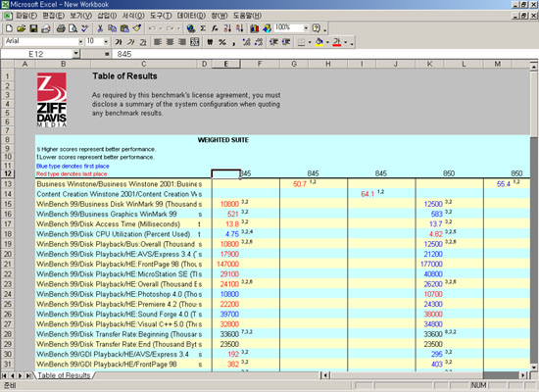The image size is (539, 392).
Task: Click the Edit Formula equals button
Action: [107, 54]
